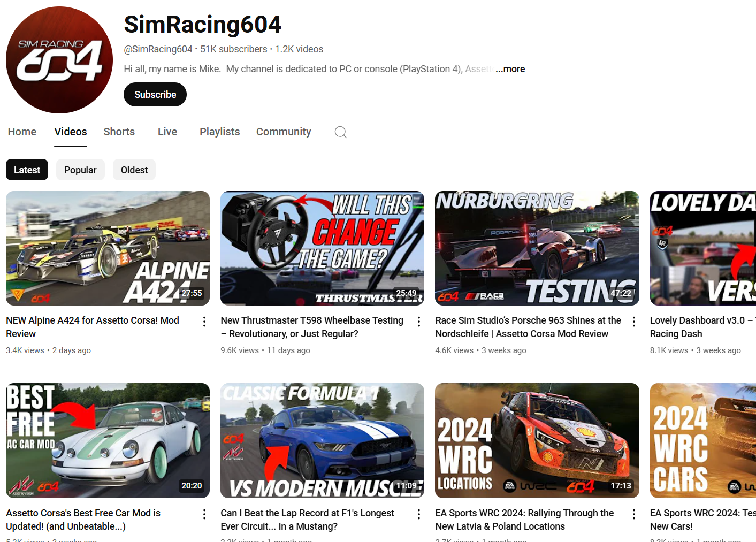Image resolution: width=756 pixels, height=542 pixels.
Task: Play the 2024 WRC Locations thumbnail
Action: pos(537,440)
